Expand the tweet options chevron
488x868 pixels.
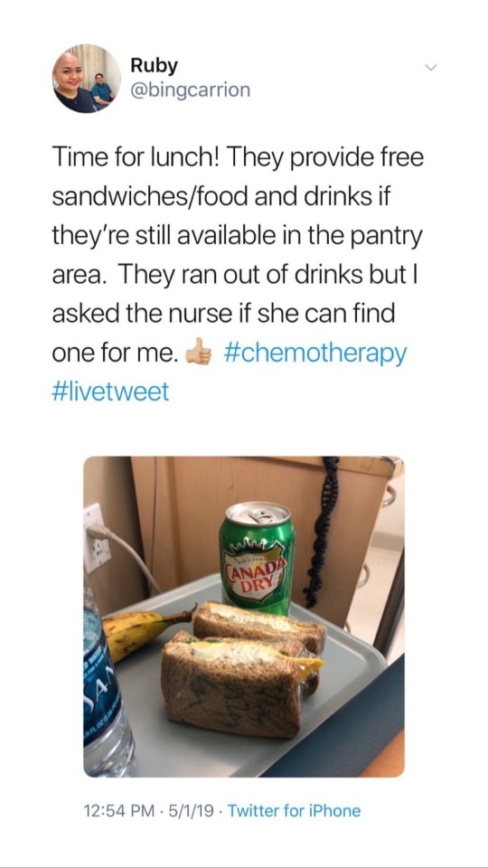(x=431, y=68)
